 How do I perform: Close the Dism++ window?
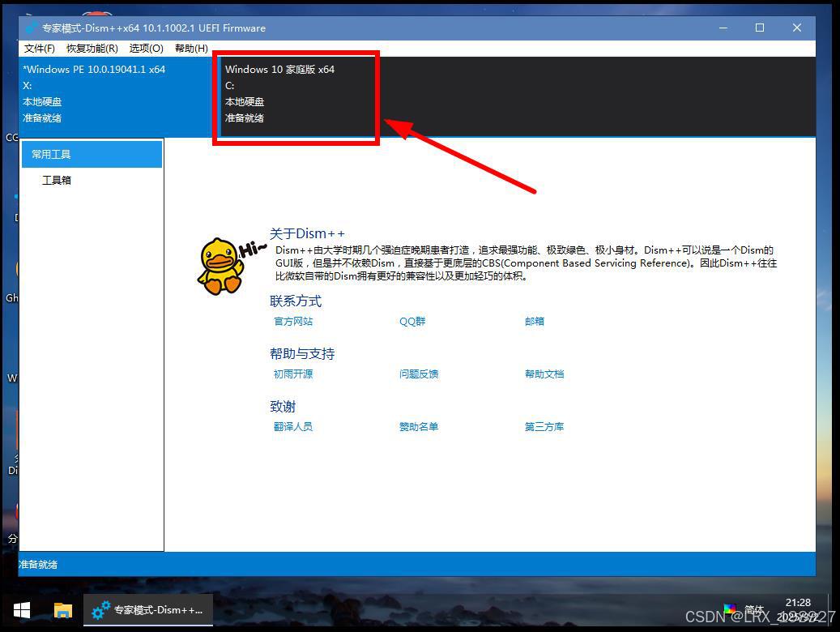797,28
